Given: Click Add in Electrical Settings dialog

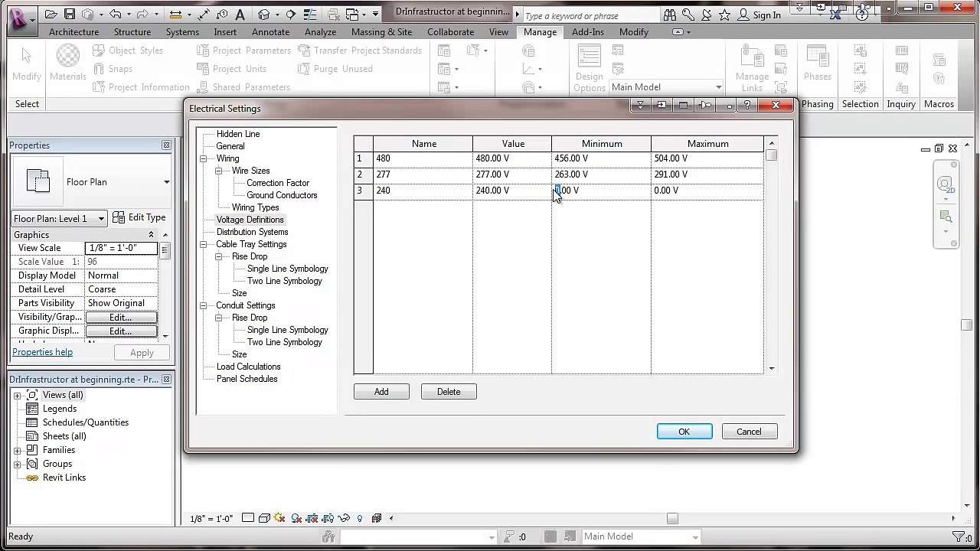Looking at the screenshot, I should (x=381, y=392).
